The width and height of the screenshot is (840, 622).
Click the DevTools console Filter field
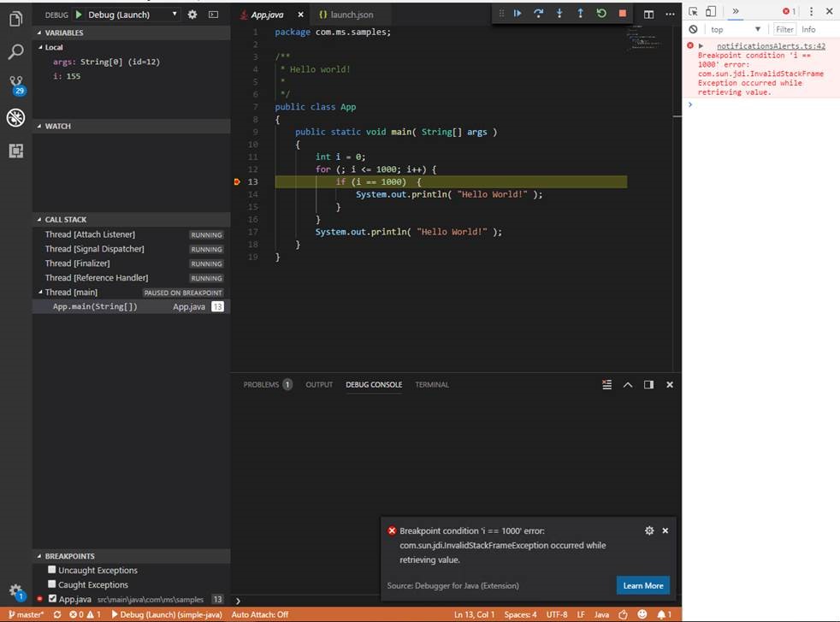(784, 29)
